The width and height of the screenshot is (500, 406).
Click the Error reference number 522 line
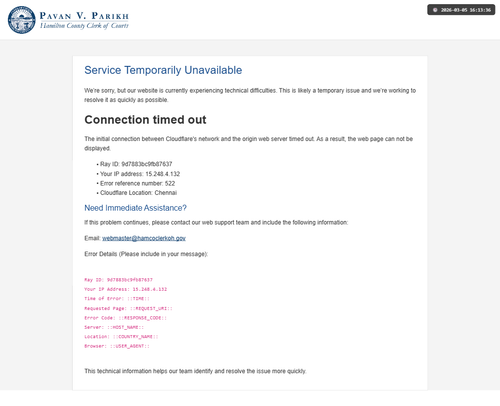pyautogui.click(x=137, y=183)
